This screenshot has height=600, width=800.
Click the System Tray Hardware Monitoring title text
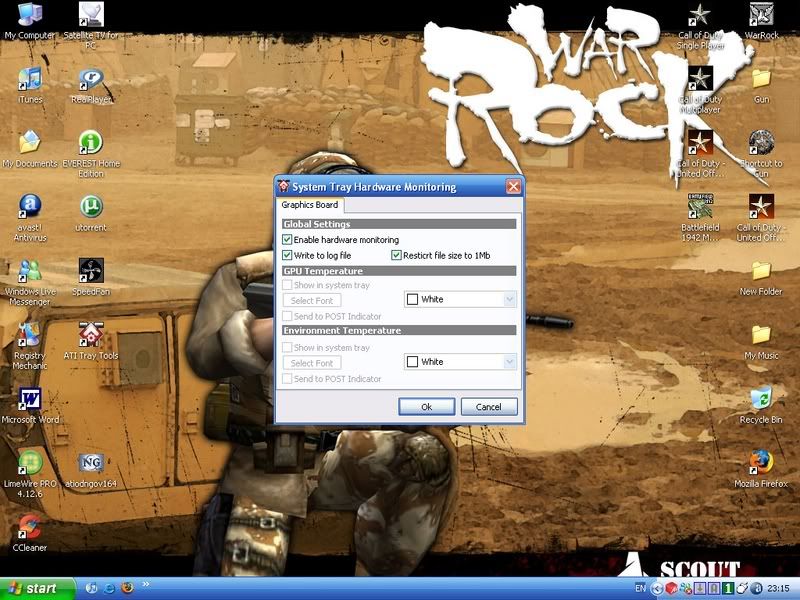374,187
